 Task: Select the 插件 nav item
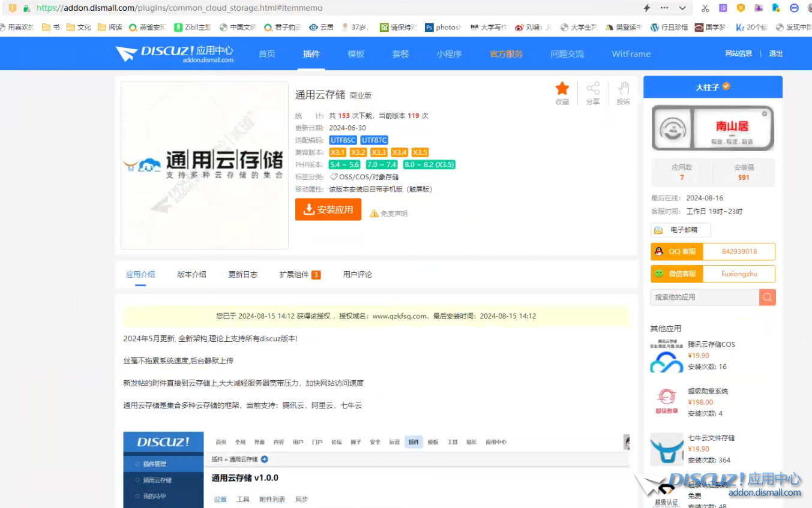(311, 54)
